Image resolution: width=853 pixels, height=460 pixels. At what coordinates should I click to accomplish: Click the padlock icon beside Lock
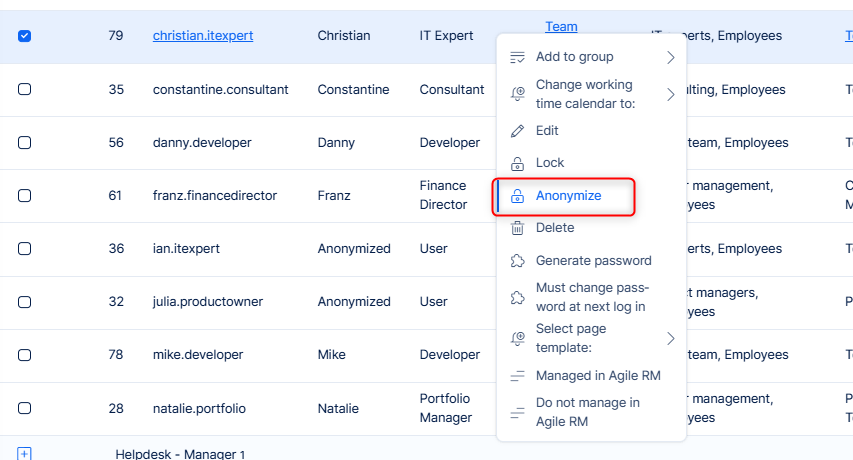[x=517, y=163]
